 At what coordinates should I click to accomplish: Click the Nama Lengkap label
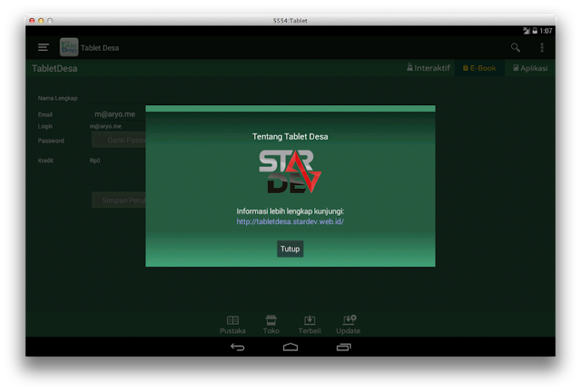(57, 98)
